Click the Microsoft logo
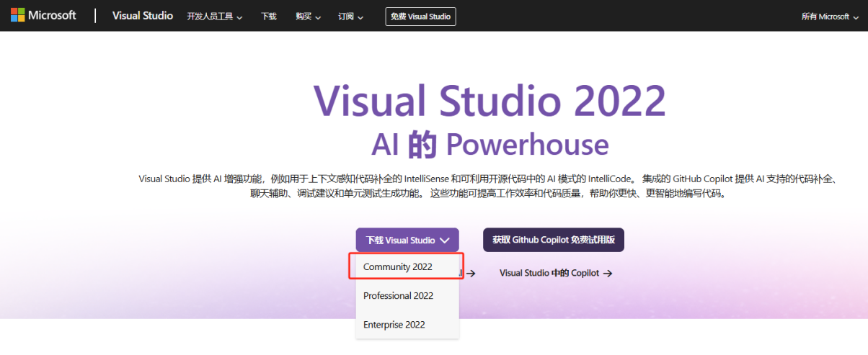Image resolution: width=868 pixels, height=355 pixels. [43, 15]
